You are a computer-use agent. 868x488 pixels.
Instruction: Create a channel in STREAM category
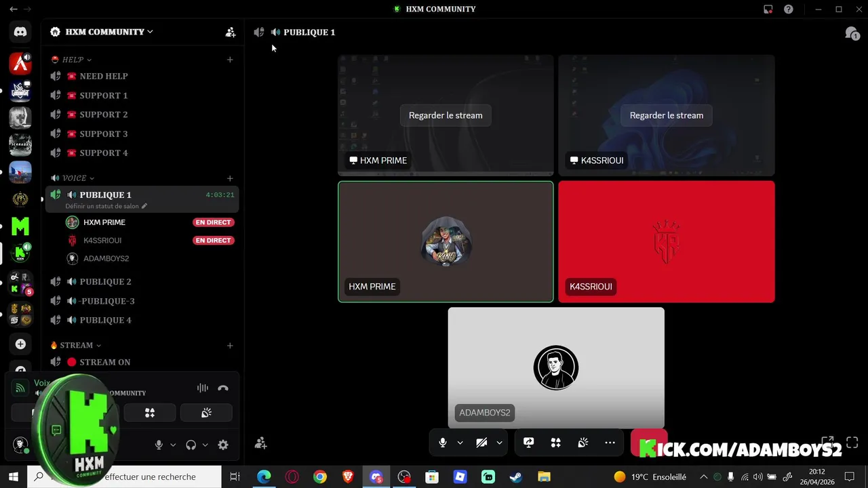(x=230, y=345)
